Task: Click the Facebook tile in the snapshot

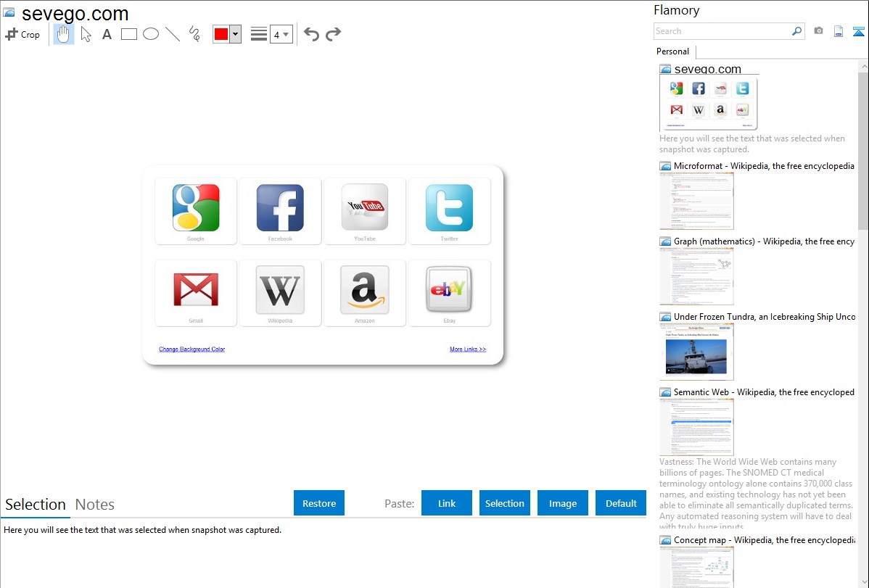Action: click(280, 211)
